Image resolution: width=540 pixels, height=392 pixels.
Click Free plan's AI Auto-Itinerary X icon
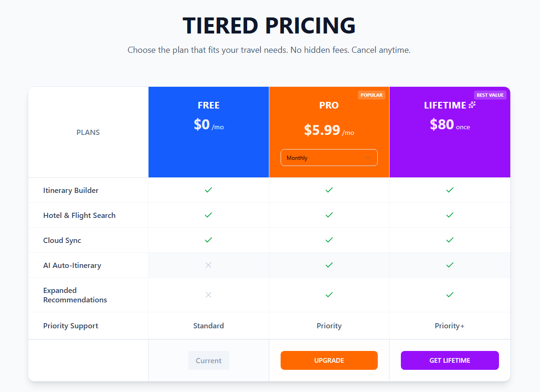pos(208,265)
